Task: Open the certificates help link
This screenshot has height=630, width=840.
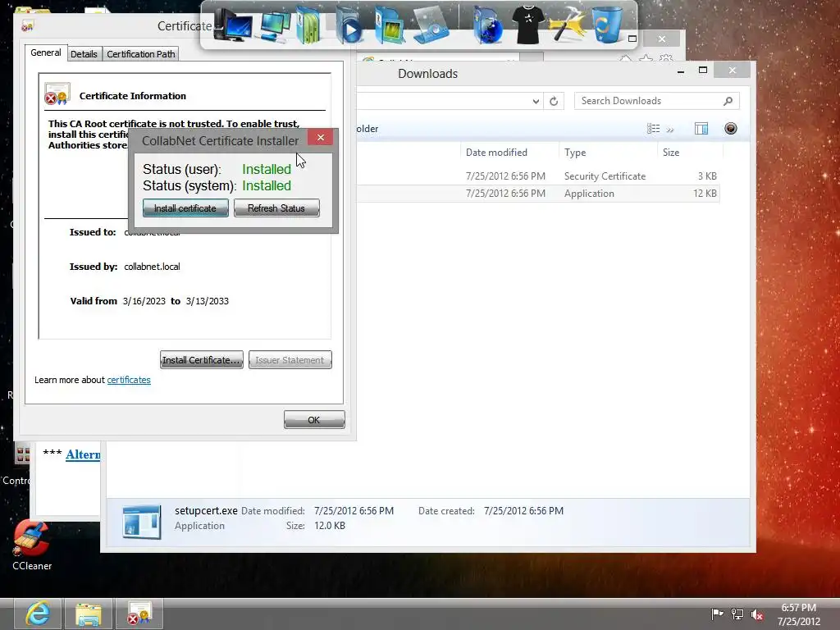Action: coord(129,380)
